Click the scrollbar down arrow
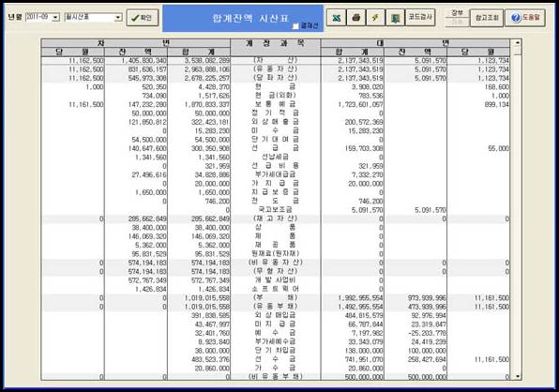The height and width of the screenshot is (392, 559). (x=517, y=377)
